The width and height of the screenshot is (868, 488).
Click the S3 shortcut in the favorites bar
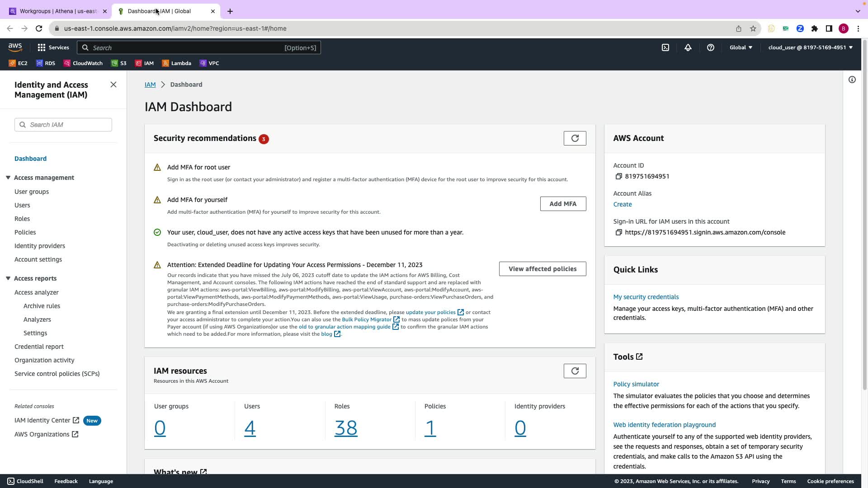(119, 63)
